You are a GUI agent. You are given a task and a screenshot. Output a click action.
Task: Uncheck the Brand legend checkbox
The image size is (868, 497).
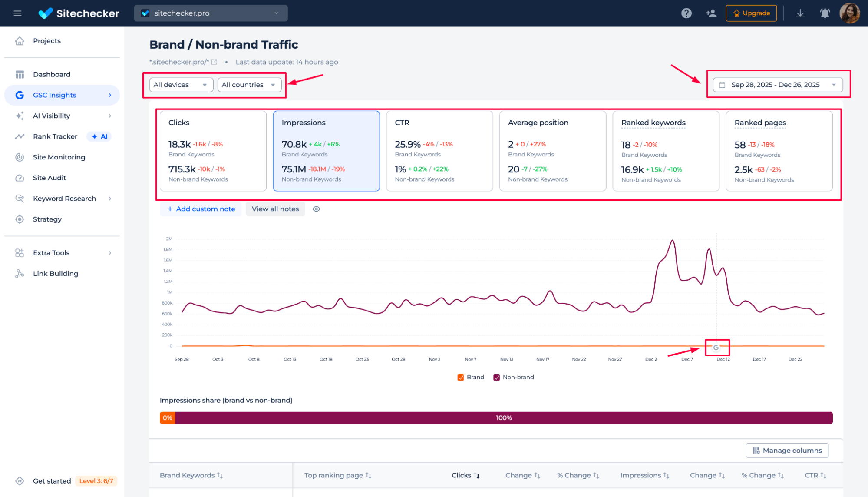(460, 377)
